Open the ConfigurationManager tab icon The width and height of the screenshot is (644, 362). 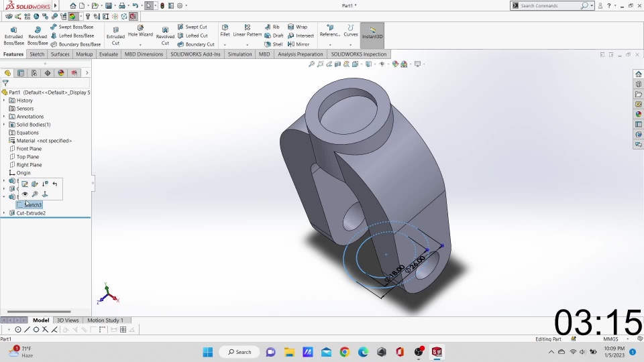[x=34, y=73]
